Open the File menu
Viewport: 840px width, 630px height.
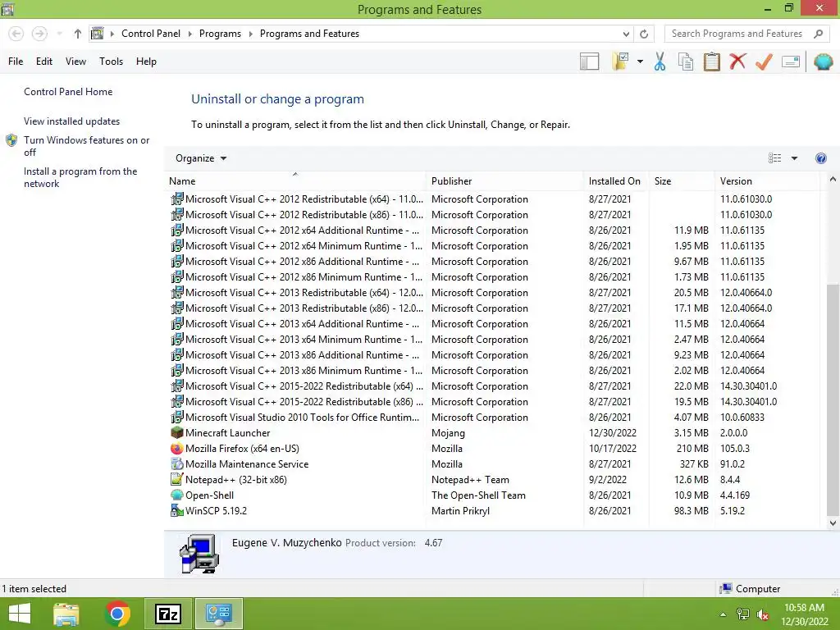[16, 61]
